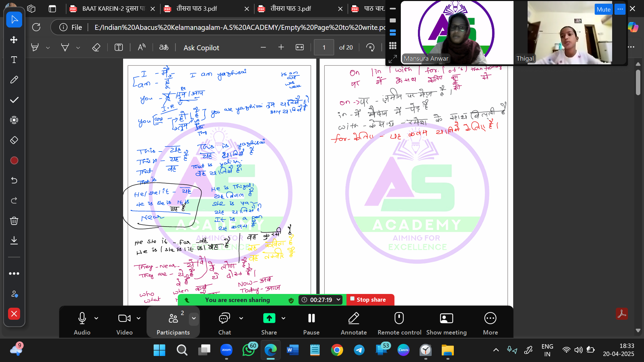Image resolution: width=644 pixels, height=362 pixels.
Task: Select the spotlight target tool
Action: pyautogui.click(x=14, y=120)
